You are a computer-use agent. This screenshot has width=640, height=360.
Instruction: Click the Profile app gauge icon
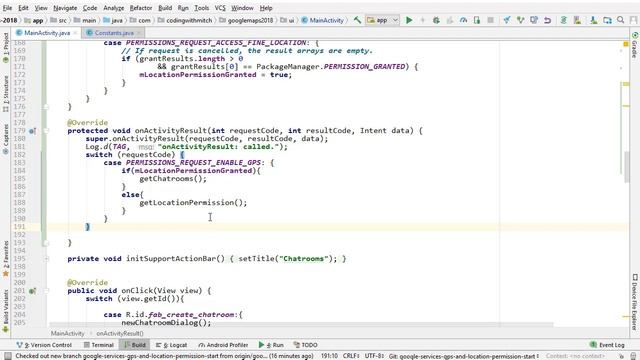463,20
